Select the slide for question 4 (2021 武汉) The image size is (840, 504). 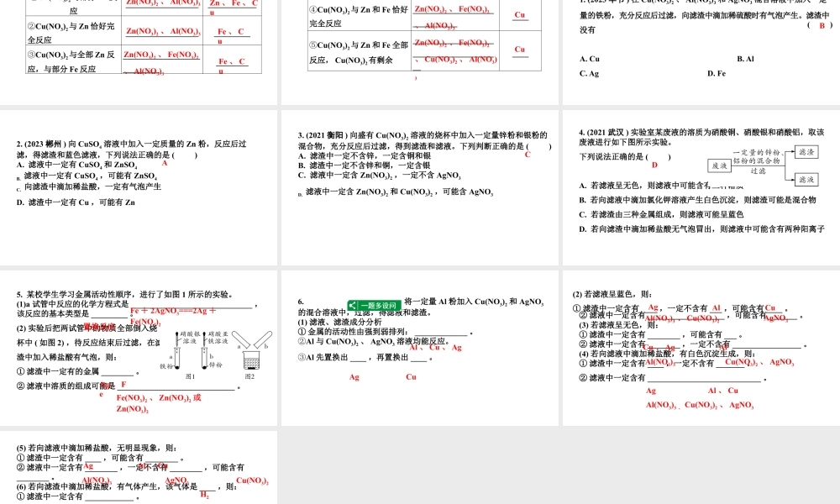click(701, 186)
